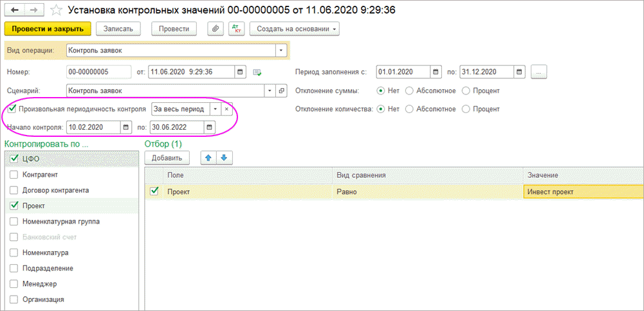The width and height of the screenshot is (644, 311).
Task: Open calendar for document date field
Action: (x=240, y=72)
